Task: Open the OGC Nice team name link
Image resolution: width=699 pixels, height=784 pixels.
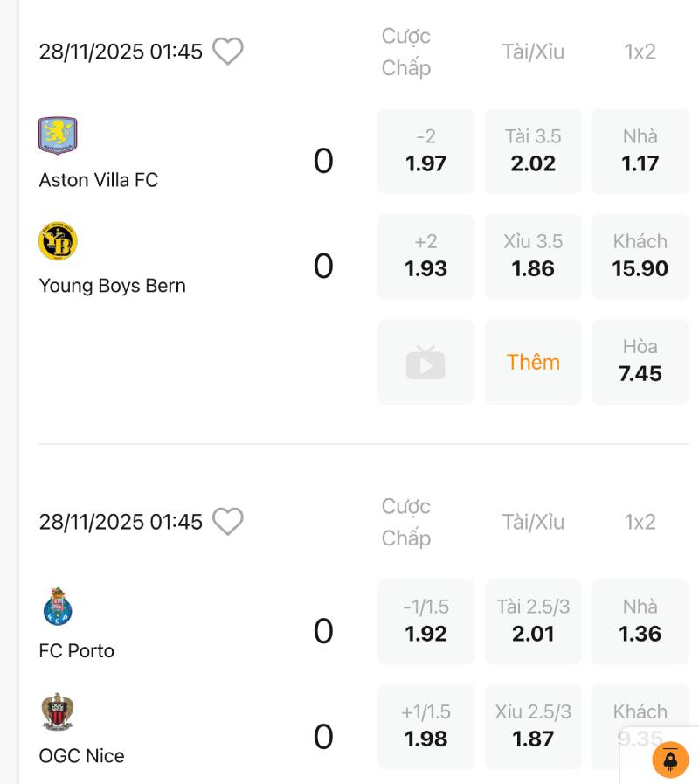Action: point(82,755)
